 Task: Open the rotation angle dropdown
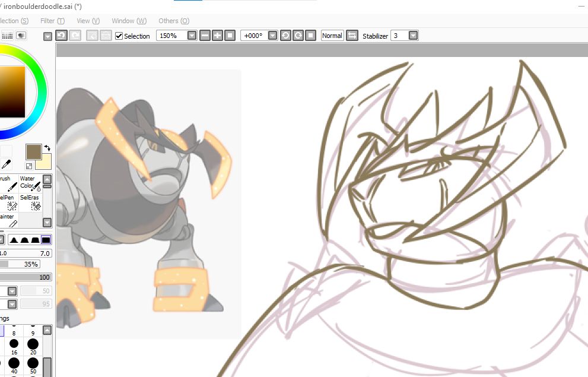coord(271,36)
